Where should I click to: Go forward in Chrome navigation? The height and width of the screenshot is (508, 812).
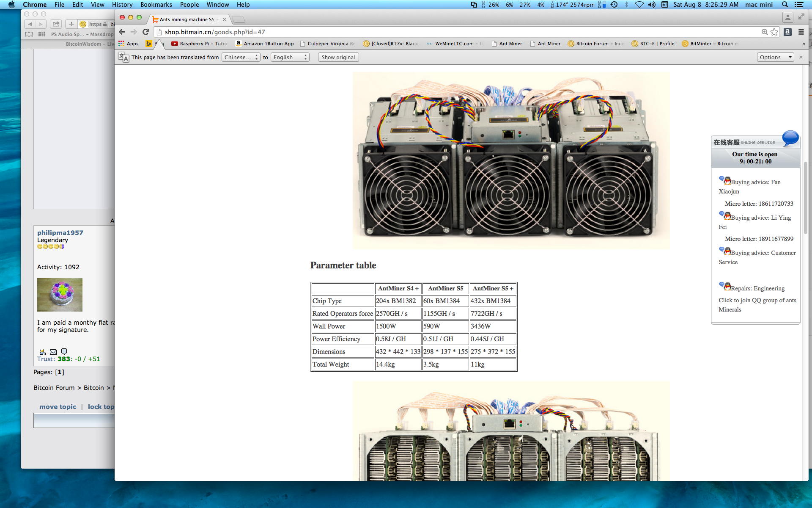click(134, 32)
